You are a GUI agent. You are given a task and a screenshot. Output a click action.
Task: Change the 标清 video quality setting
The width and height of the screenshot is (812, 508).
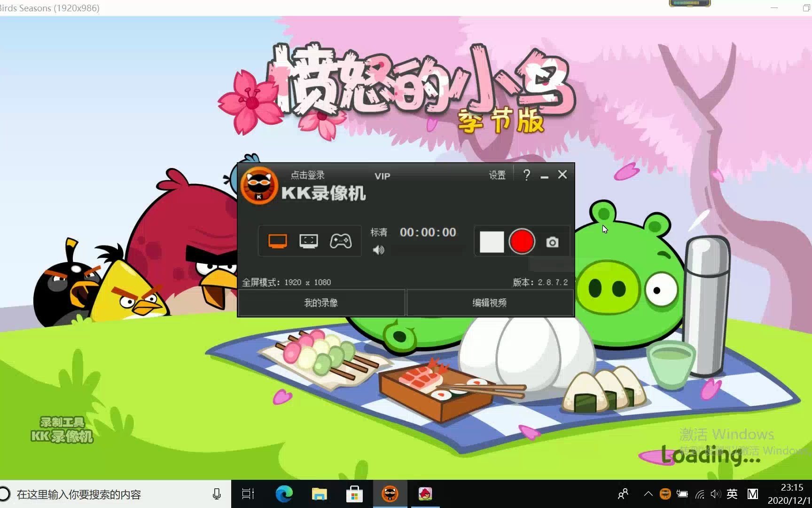[379, 232]
